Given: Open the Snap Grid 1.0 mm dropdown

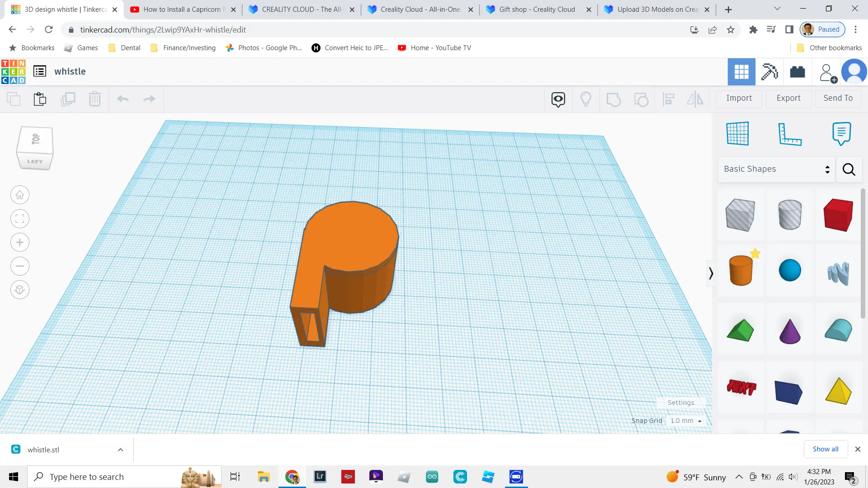Looking at the screenshot, I should click(x=685, y=421).
